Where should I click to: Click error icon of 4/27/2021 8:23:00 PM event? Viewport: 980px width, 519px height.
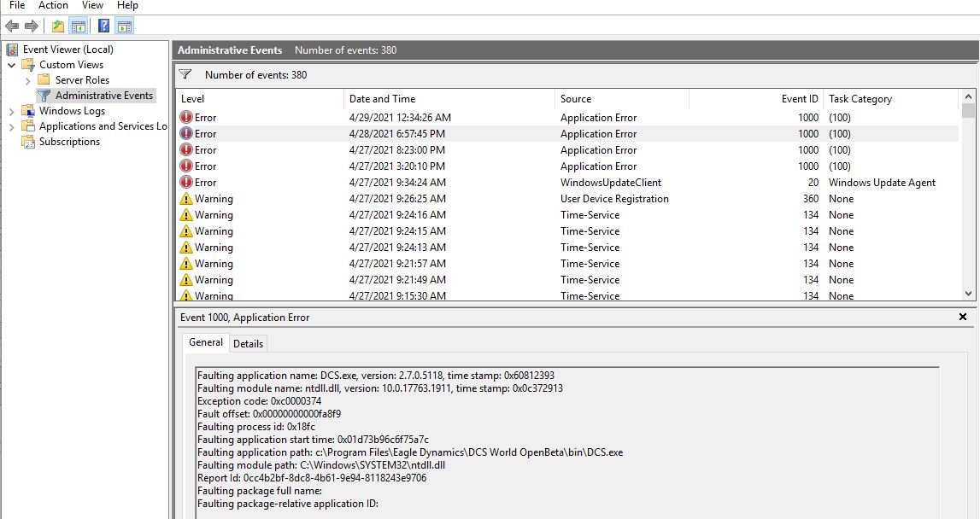[x=186, y=150]
